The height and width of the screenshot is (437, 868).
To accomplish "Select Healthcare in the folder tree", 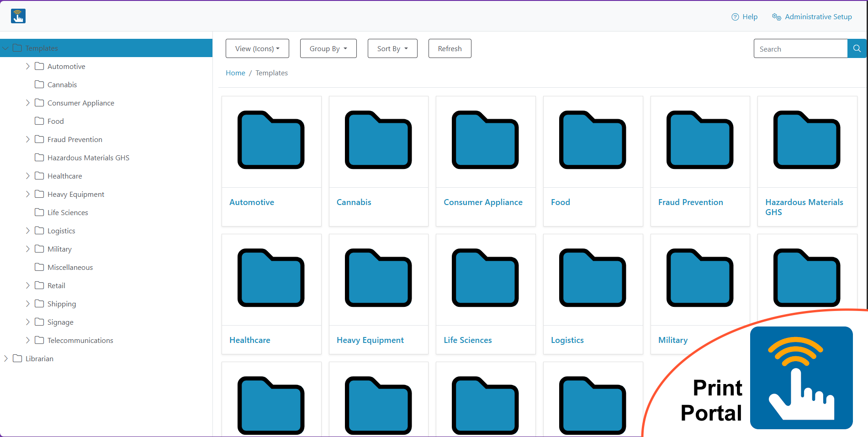I will pyautogui.click(x=65, y=176).
